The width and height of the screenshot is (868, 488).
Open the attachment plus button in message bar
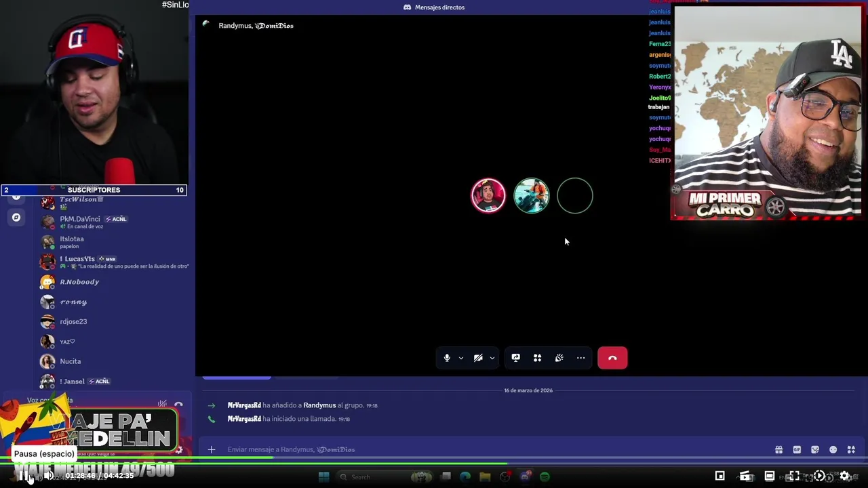click(212, 449)
